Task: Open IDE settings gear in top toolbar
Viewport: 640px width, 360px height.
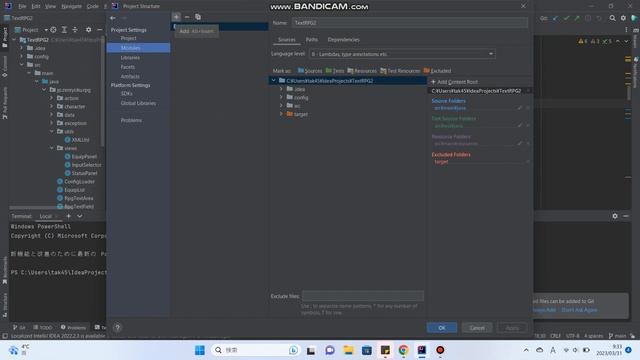Action: [x=623, y=18]
